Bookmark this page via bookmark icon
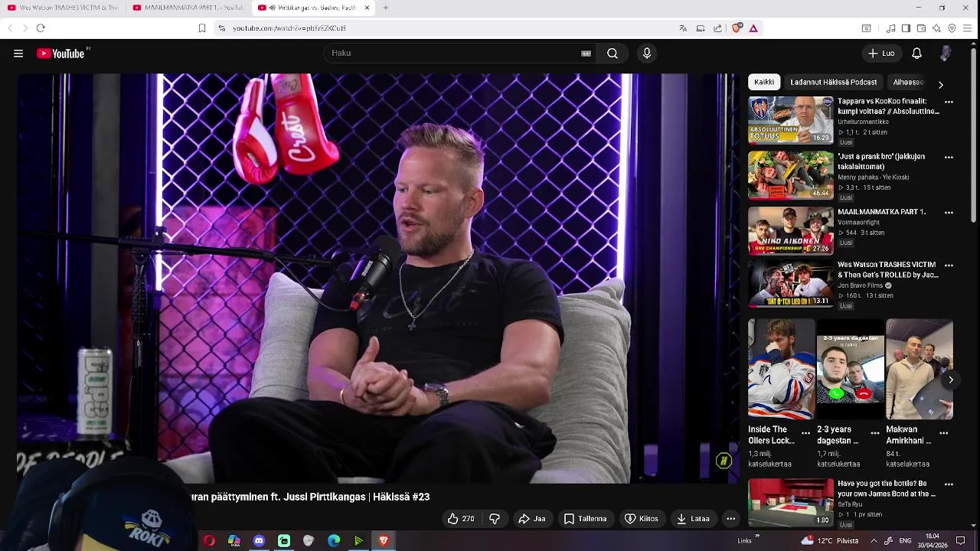The width and height of the screenshot is (980, 551). click(202, 28)
